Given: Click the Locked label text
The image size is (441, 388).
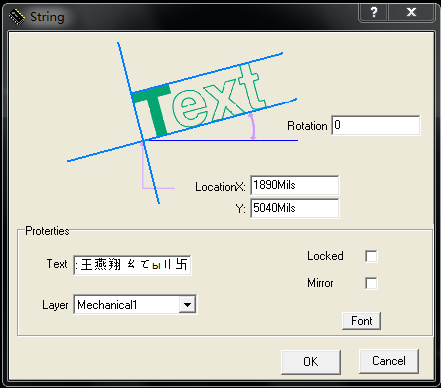Looking at the screenshot, I should click(325, 256).
